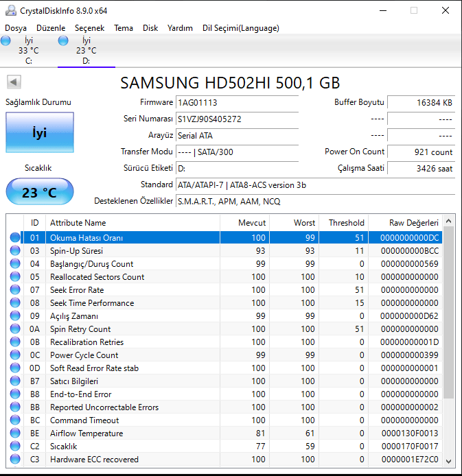462x476 pixels.
Task: Click status orb of Reallocated Sectors Count row
Action: (15, 276)
